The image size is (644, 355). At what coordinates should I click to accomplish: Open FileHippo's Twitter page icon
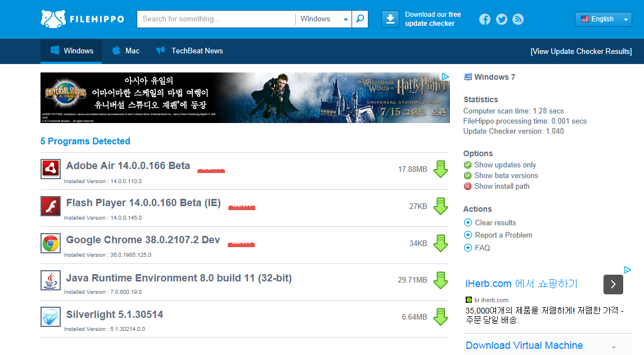(502, 19)
